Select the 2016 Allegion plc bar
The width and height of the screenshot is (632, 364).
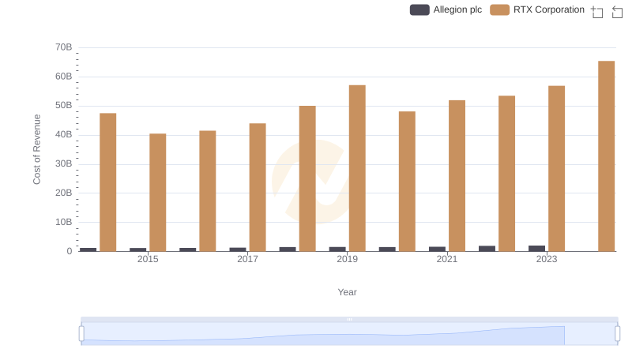pyautogui.click(x=188, y=250)
